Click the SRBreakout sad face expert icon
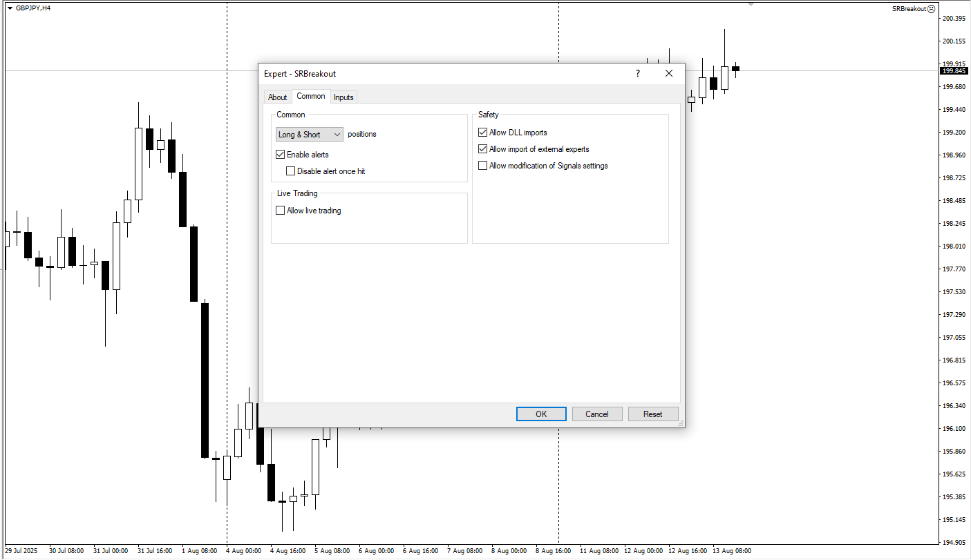Image resolution: width=971 pixels, height=560 pixels. coord(931,9)
